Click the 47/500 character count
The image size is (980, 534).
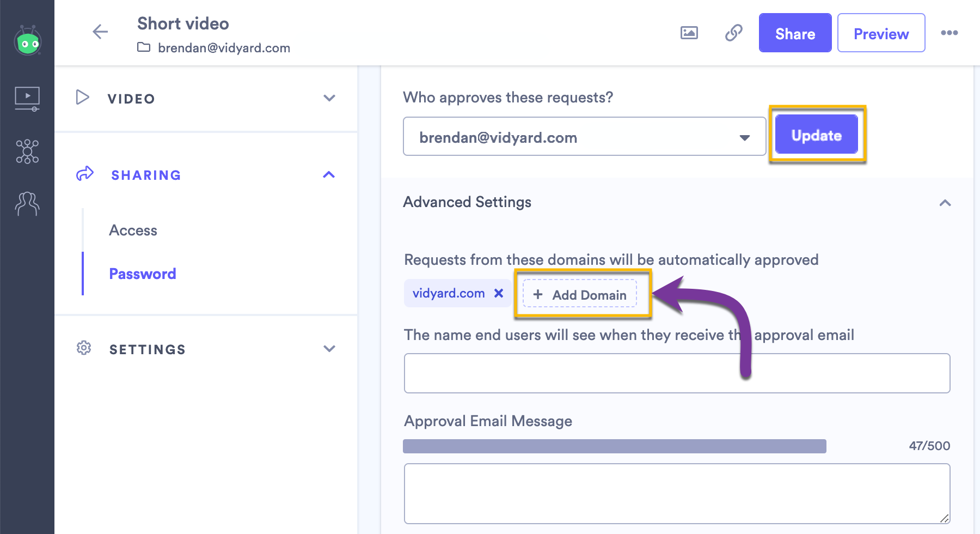coord(929,446)
